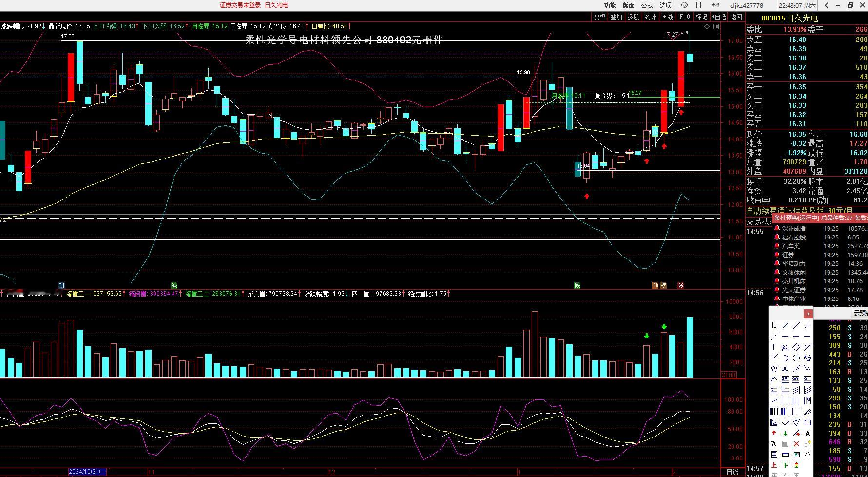Open the 选项 menu
This screenshot has width=868, height=477.
[x=665, y=5]
